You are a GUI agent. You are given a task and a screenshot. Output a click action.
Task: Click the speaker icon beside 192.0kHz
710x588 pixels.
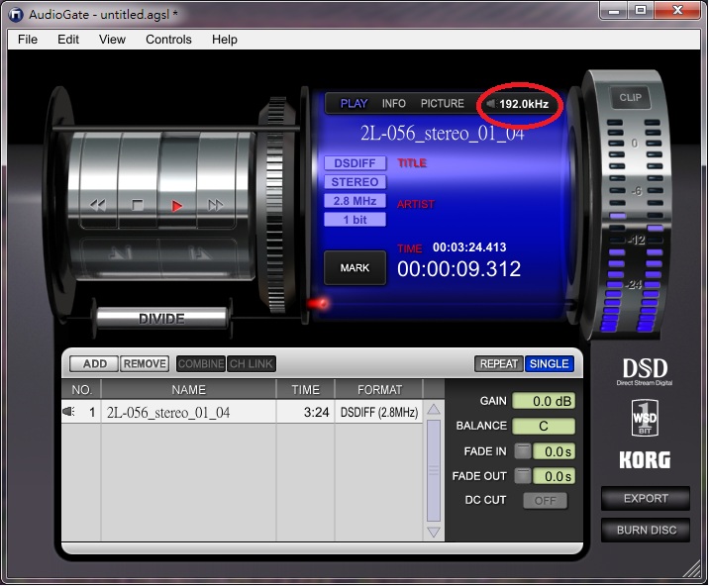pos(491,104)
